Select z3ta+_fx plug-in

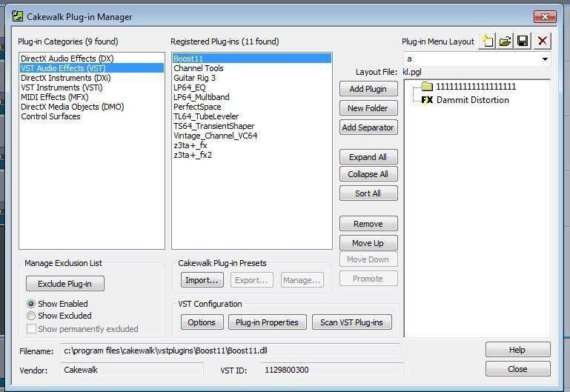click(x=252, y=145)
